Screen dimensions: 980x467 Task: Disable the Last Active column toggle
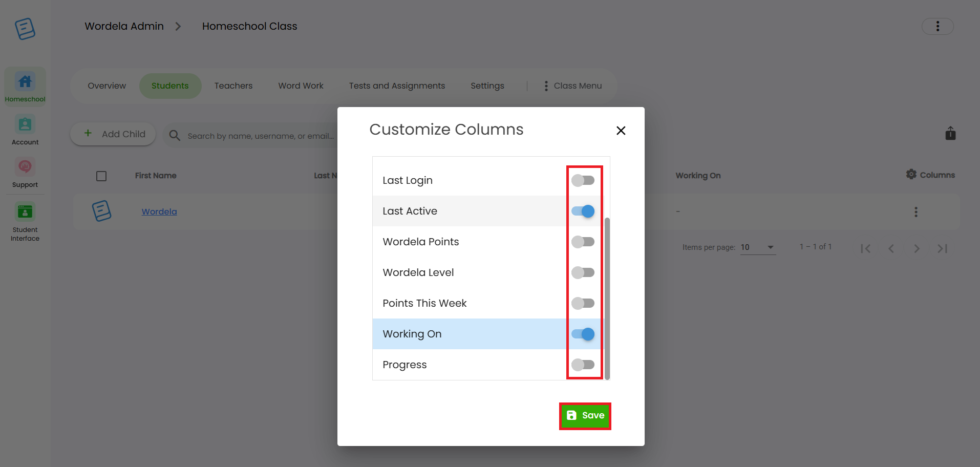coord(583,211)
